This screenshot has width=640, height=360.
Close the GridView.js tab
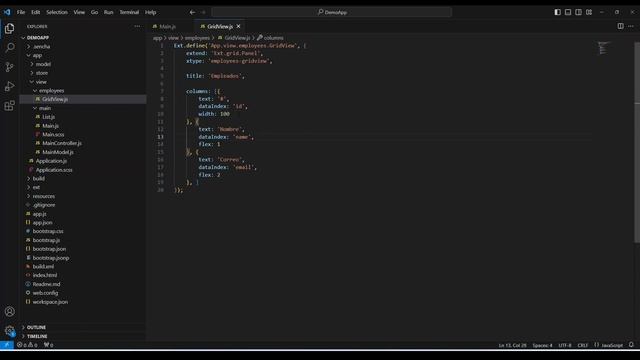tap(238, 27)
